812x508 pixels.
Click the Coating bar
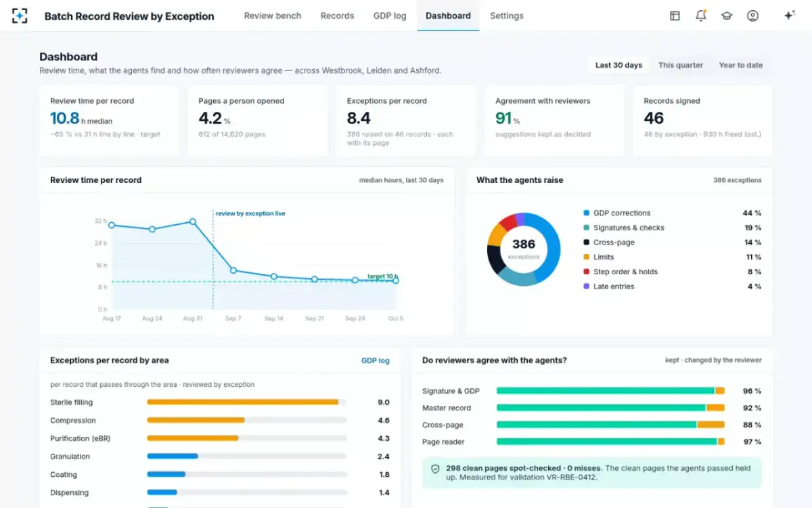(x=247, y=474)
